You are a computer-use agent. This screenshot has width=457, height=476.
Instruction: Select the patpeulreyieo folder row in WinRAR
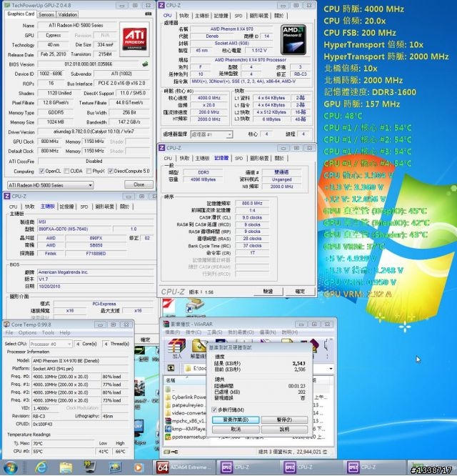pos(186,405)
